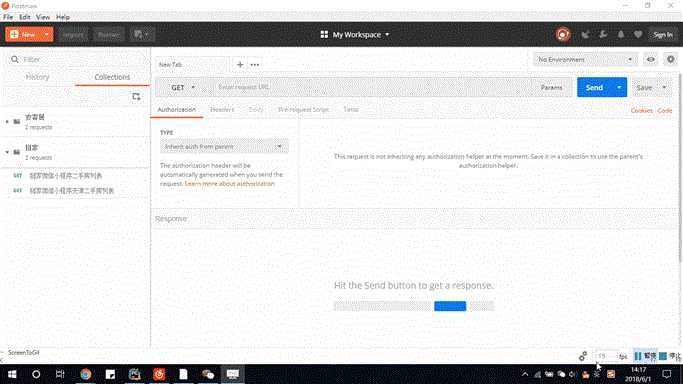Screen dimensions: 683x384
Task: Select the Tests tab
Action: 351,110
